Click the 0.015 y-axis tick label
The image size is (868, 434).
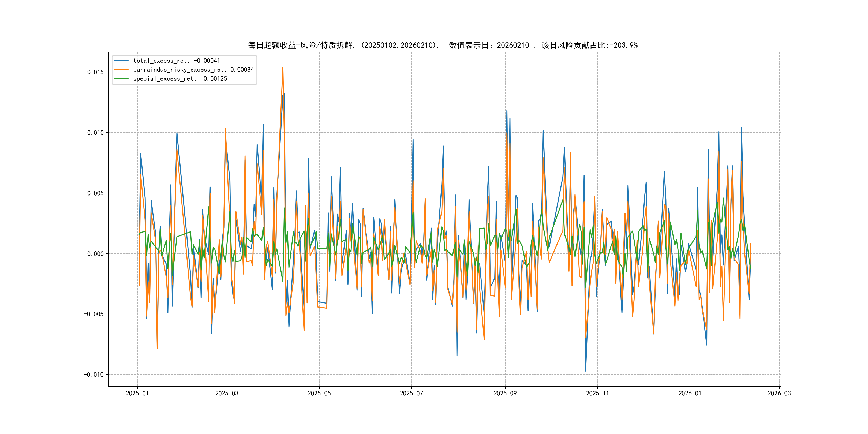point(95,72)
